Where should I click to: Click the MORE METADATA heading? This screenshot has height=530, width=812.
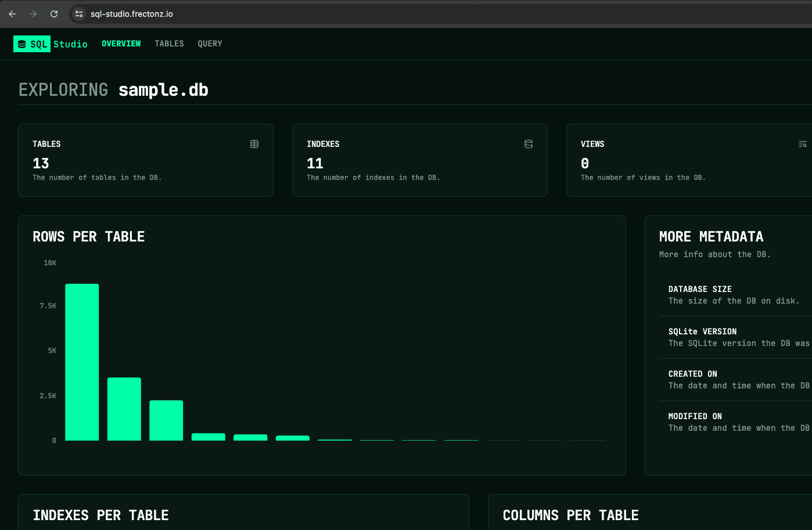(x=712, y=237)
